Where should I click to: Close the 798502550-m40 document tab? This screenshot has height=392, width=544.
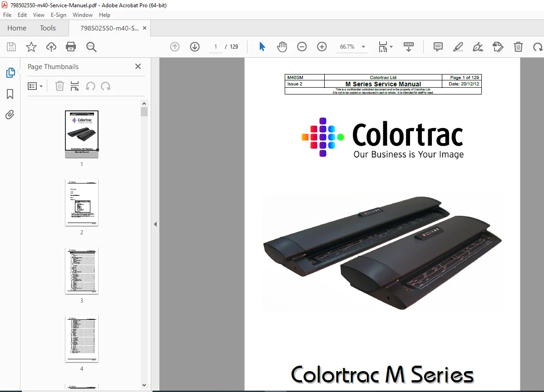click(145, 28)
